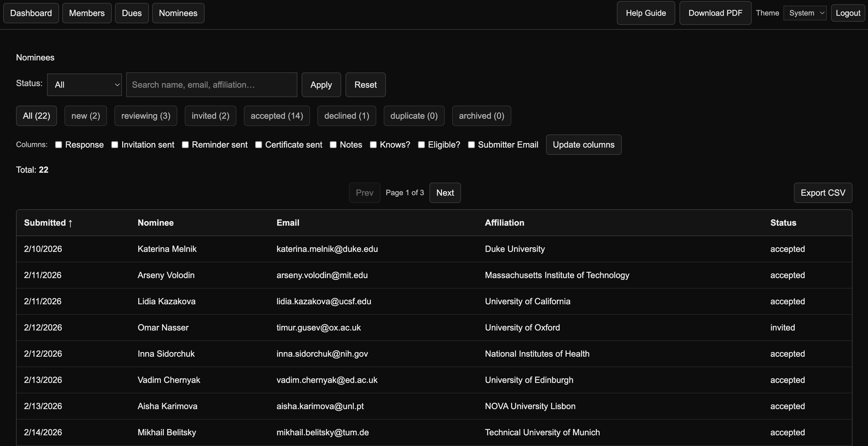
Task: Show only reviewing (3) nominees
Action: (145, 116)
